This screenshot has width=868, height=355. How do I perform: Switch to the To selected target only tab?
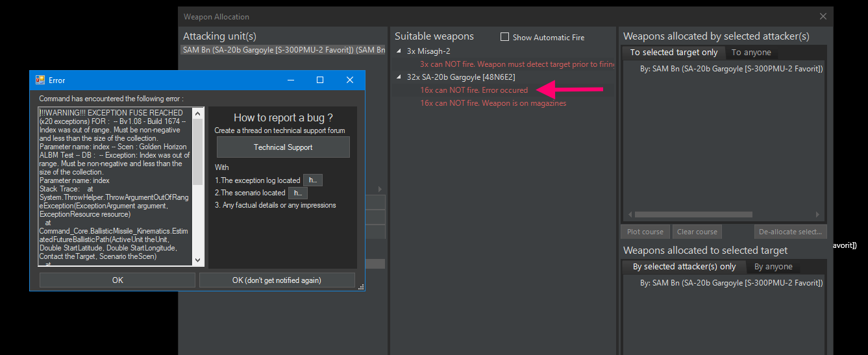pyautogui.click(x=674, y=53)
